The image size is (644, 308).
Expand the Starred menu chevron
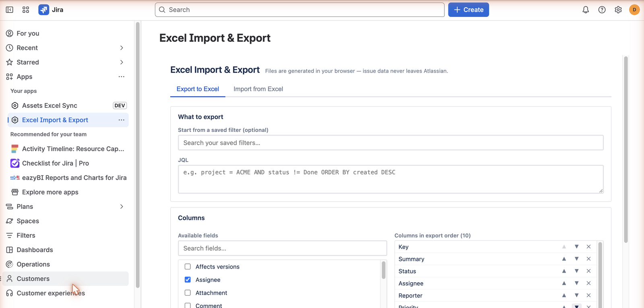(122, 62)
